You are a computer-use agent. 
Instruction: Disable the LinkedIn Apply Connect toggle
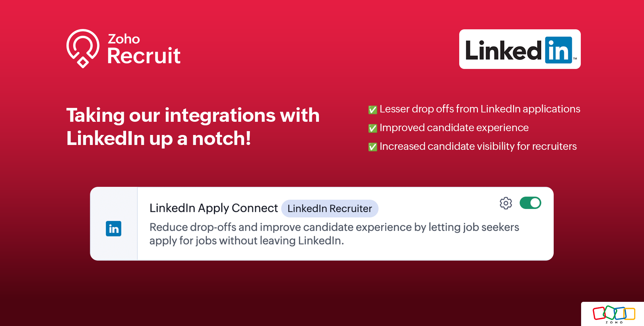[530, 203]
